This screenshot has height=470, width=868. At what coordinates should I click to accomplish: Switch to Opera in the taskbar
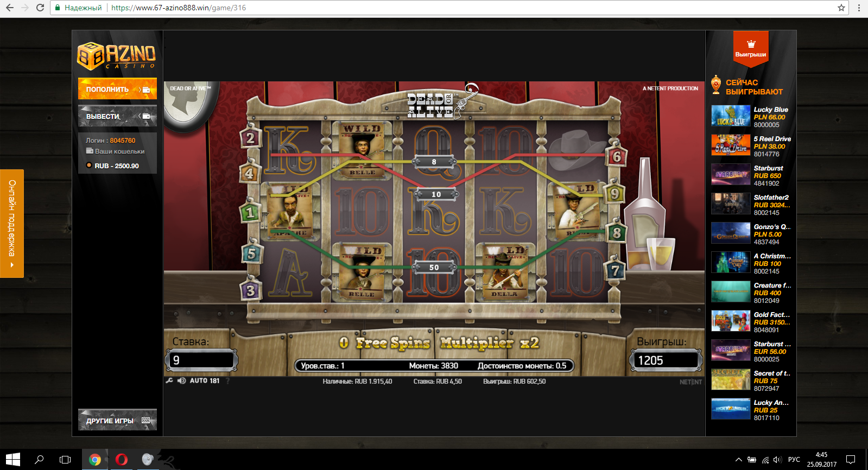121,459
